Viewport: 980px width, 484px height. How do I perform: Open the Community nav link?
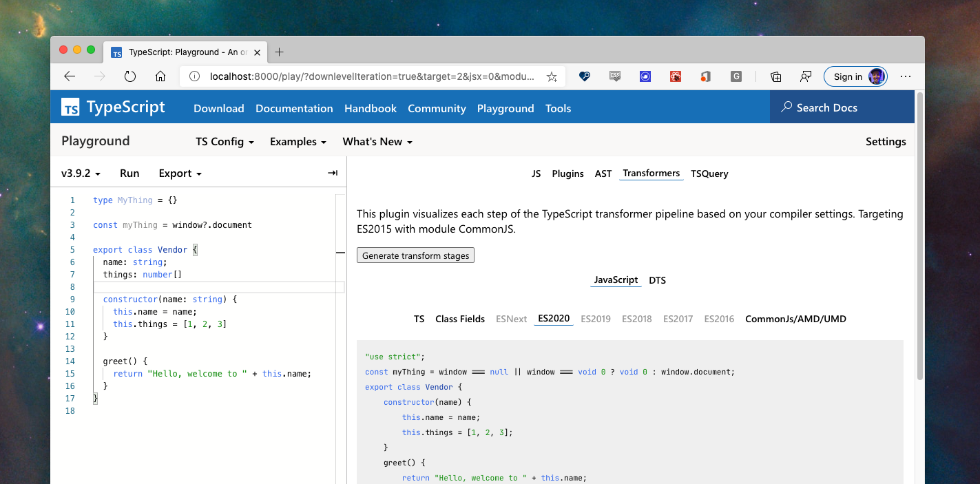437,108
